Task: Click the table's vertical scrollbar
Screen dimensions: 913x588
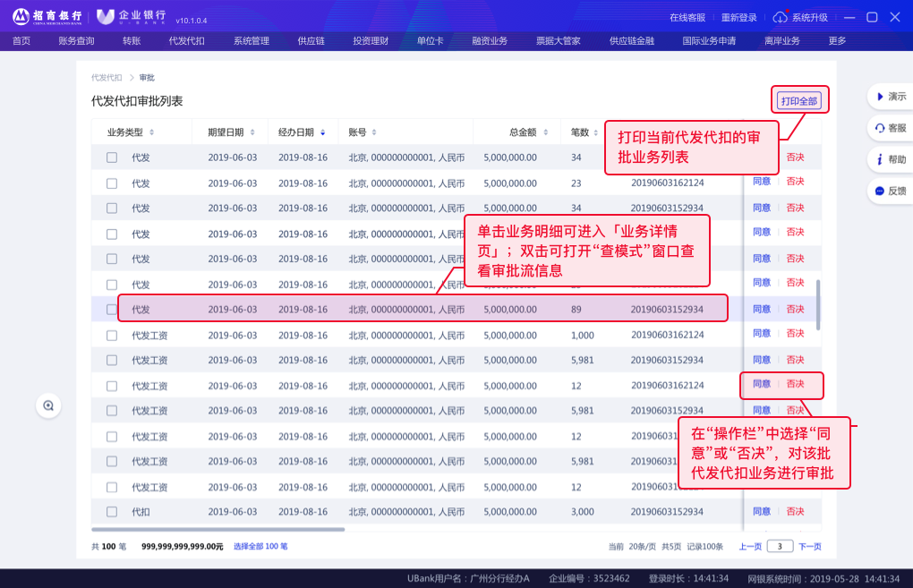Action: tap(818, 305)
